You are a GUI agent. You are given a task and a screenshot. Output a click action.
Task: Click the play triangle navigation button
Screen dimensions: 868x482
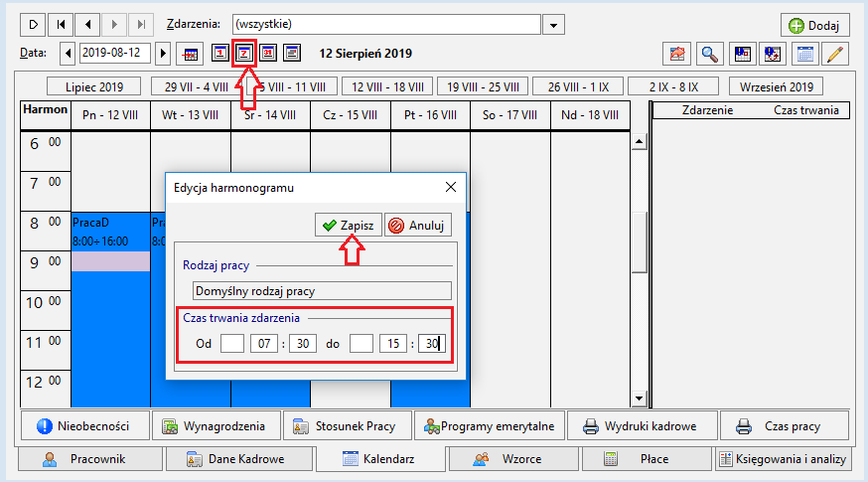(x=33, y=25)
